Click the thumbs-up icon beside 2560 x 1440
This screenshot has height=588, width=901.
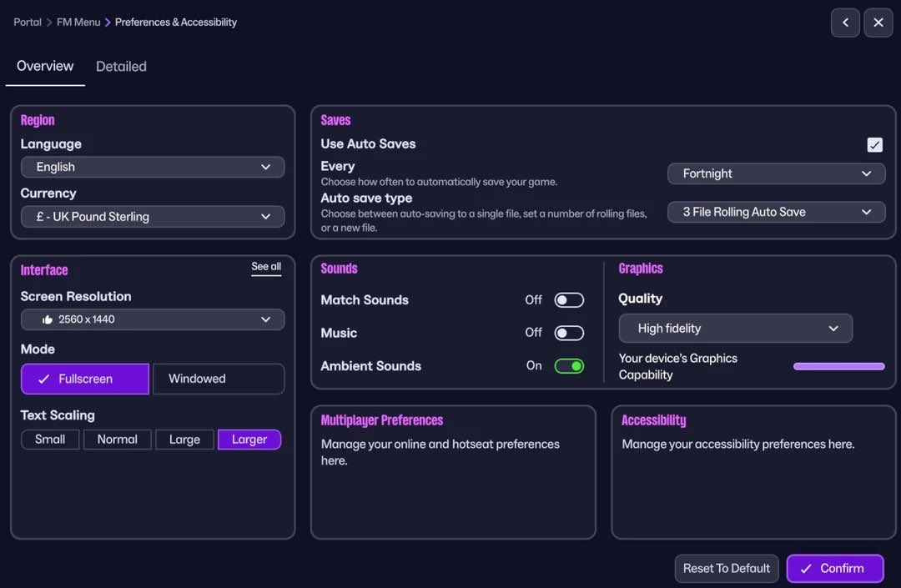(x=48, y=319)
